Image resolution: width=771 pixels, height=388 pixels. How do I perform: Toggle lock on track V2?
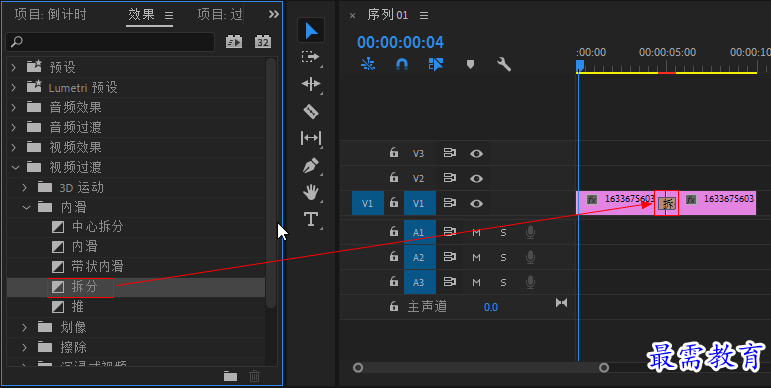pyautogui.click(x=393, y=177)
